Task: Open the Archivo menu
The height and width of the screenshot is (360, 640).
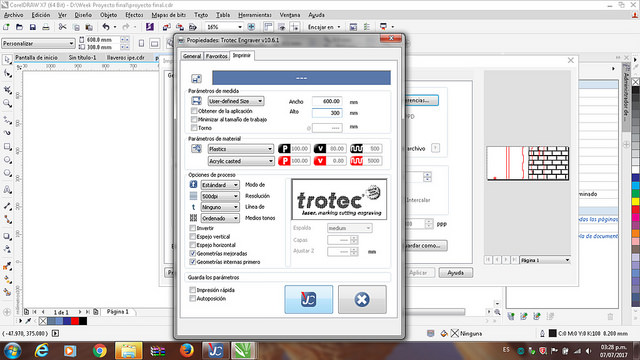Action: point(14,15)
